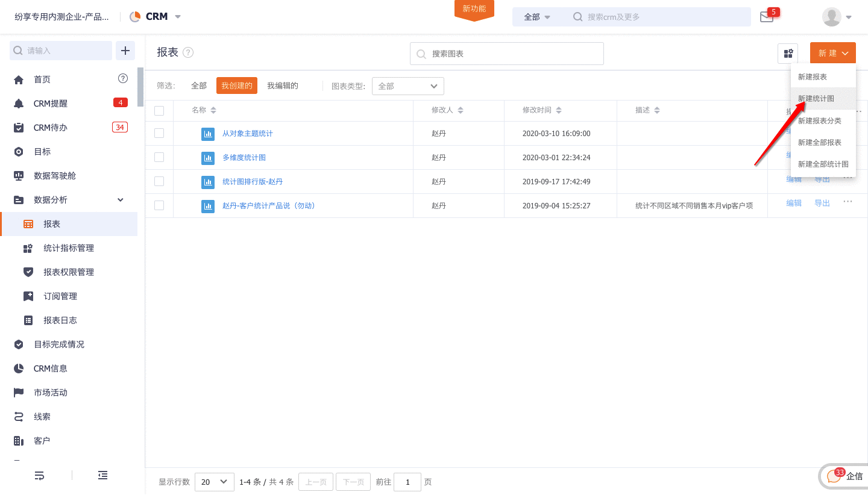Image resolution: width=868 pixels, height=495 pixels.
Task: Click the 企信 chat bubble icon
Action: (834, 476)
